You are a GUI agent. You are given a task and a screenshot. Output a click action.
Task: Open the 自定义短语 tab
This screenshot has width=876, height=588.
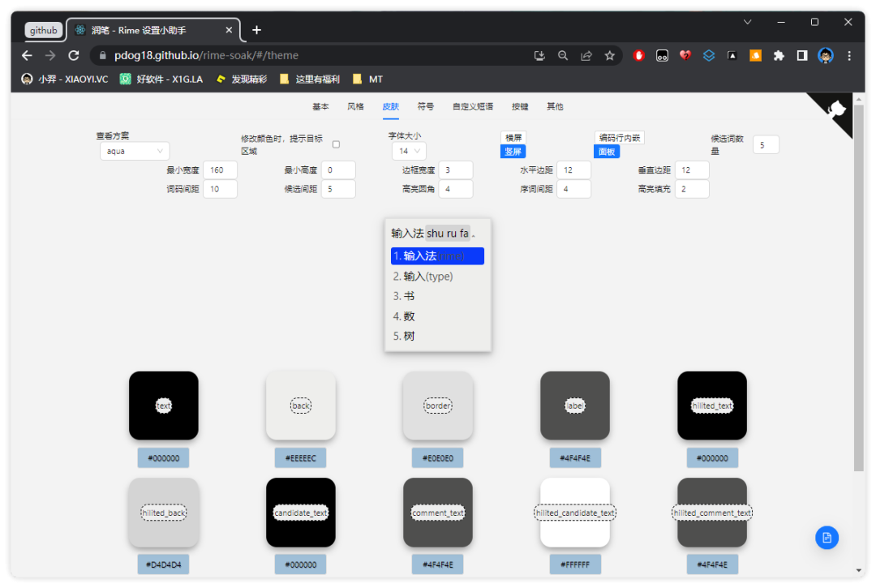[472, 106]
